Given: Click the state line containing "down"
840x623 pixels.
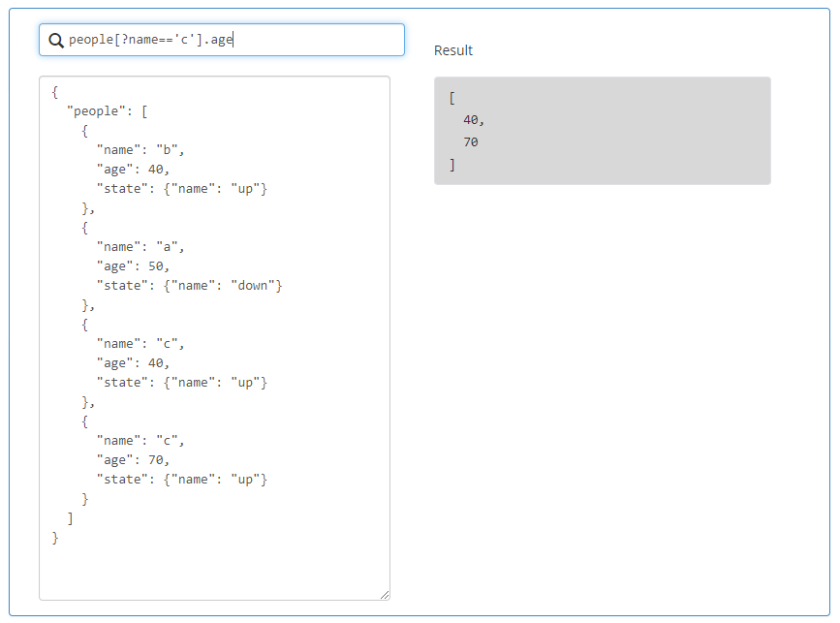Looking at the screenshot, I should coord(189,286).
